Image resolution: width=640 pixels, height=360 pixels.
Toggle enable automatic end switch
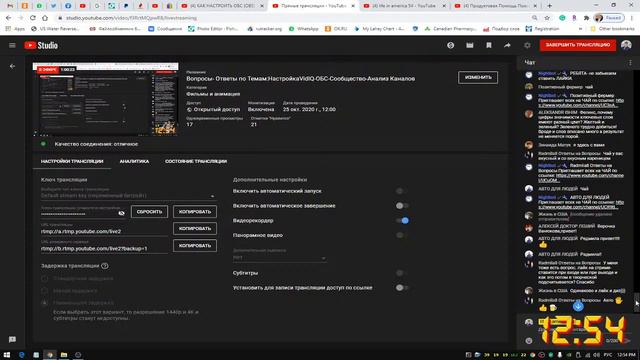402,206
